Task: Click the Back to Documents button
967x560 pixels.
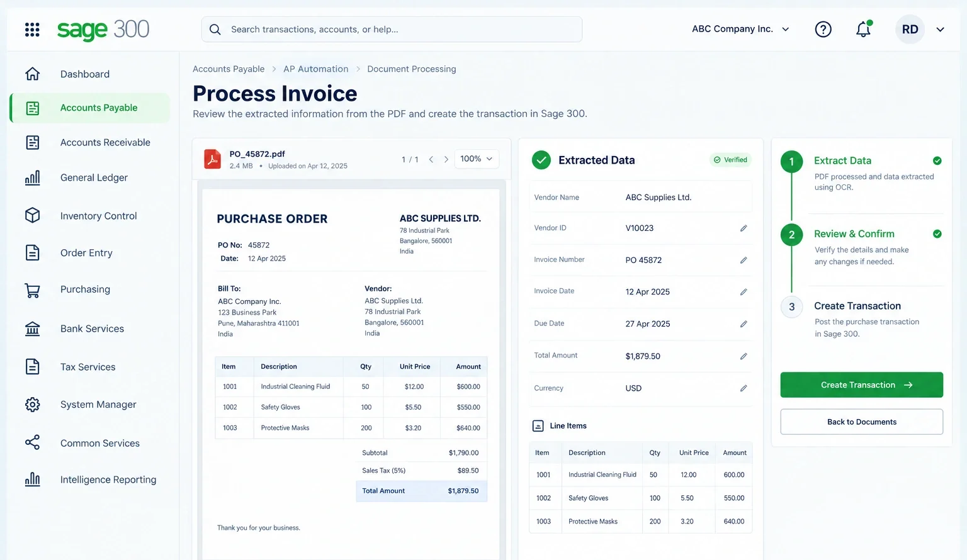Action: tap(861, 422)
